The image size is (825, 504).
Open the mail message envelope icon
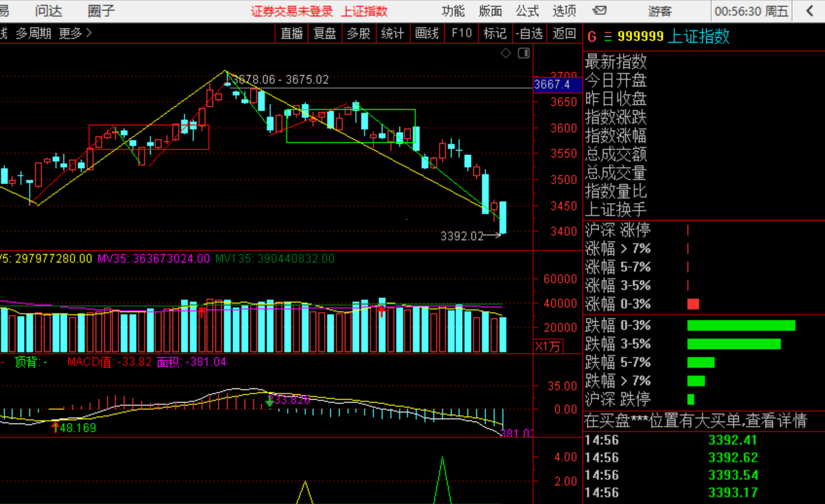[600, 10]
